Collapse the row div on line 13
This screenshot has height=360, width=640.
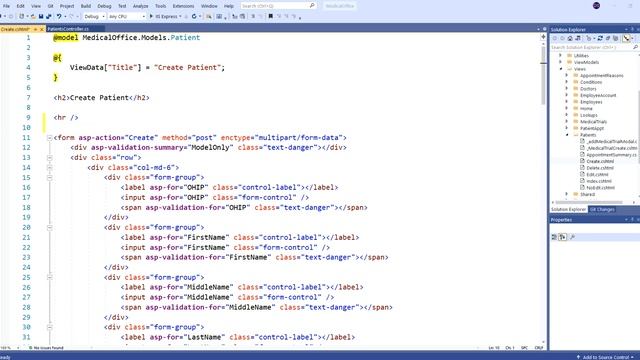tap(49, 158)
